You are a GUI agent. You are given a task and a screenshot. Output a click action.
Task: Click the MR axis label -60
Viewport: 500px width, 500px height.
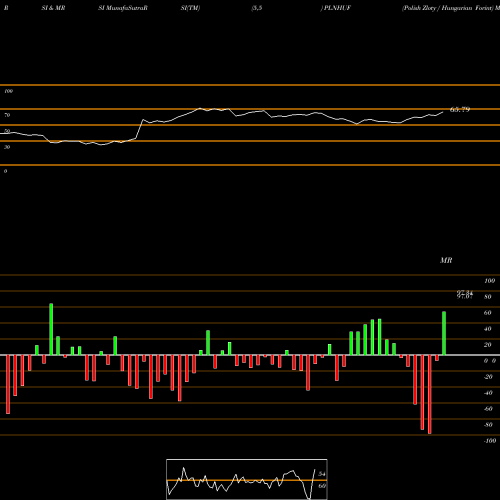(x=488, y=409)
